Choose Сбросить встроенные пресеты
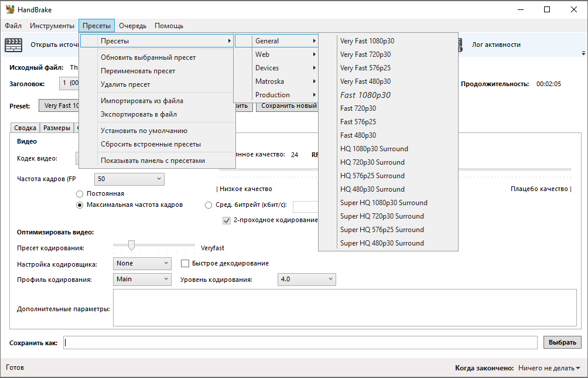Viewport: 588px width, 378px height. click(x=158, y=145)
